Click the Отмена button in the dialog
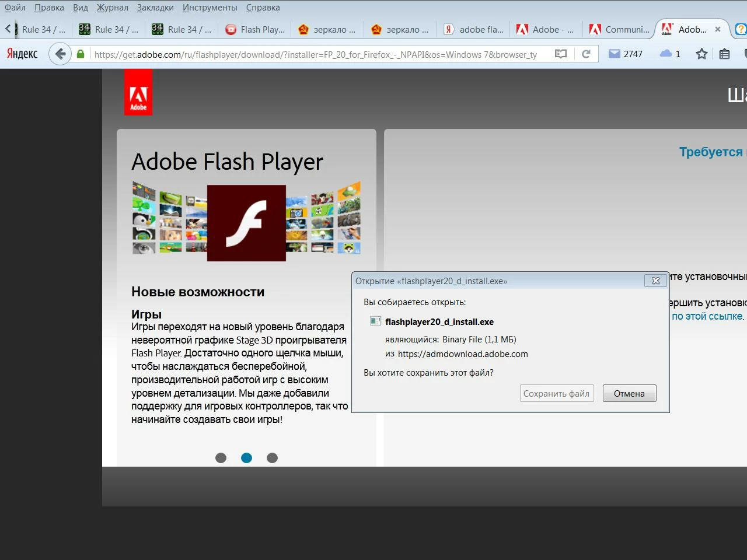Image resolution: width=747 pixels, height=560 pixels. (629, 393)
